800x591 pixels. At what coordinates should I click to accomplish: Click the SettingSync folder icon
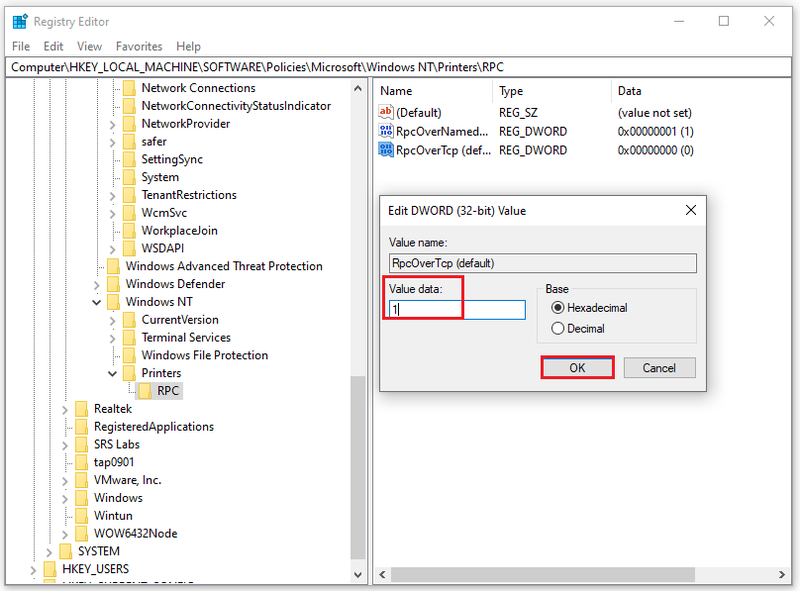click(130, 159)
